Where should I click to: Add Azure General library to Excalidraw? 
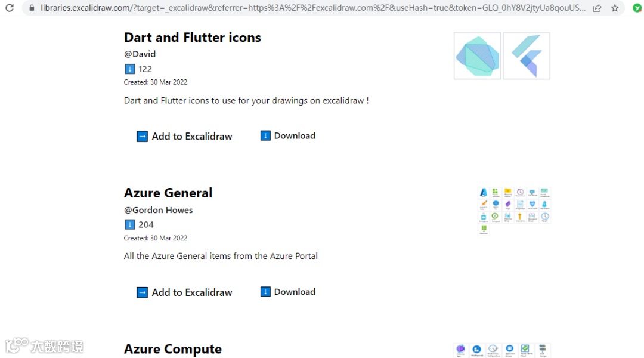click(x=191, y=292)
